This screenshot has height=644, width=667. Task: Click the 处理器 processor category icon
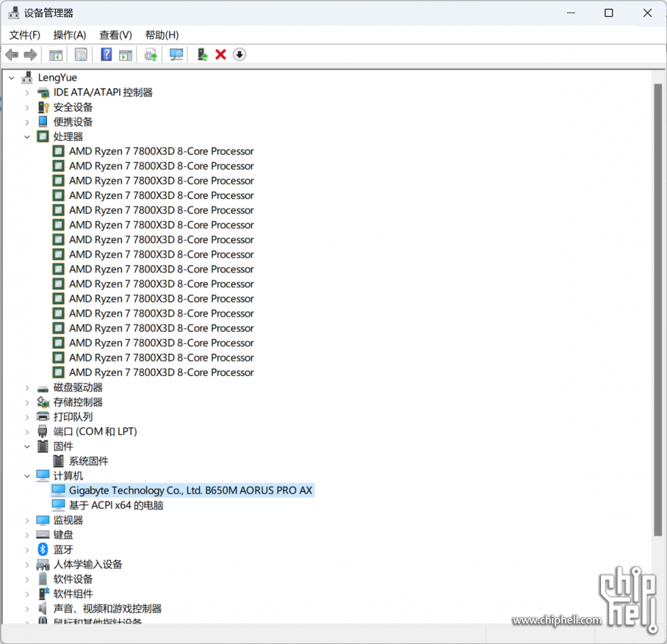pos(43,137)
